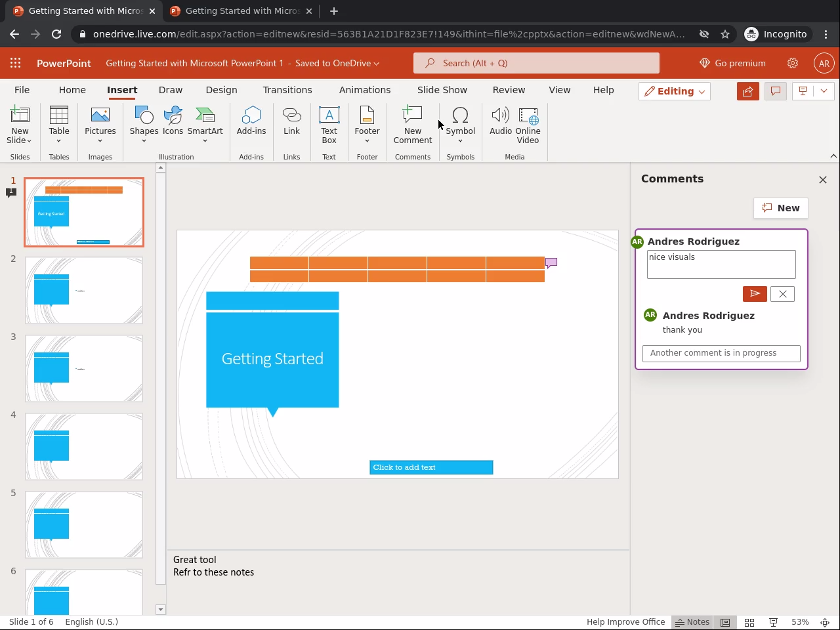Insert a New Slide
The height and width of the screenshot is (630, 840).
coord(20,125)
